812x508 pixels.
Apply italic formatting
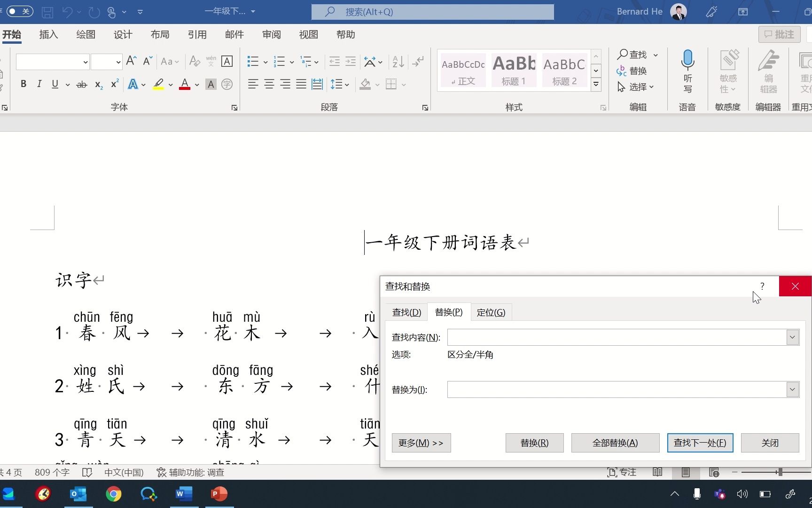pos(39,84)
